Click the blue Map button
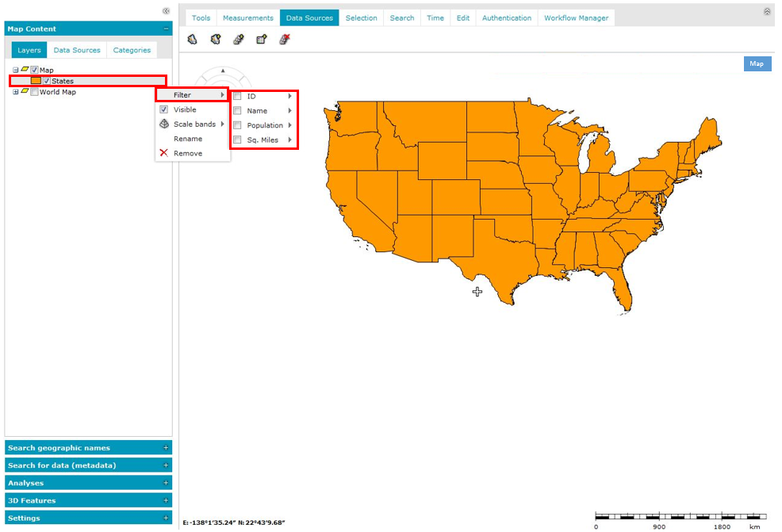Viewport: 782px width, 532px height. [757, 63]
